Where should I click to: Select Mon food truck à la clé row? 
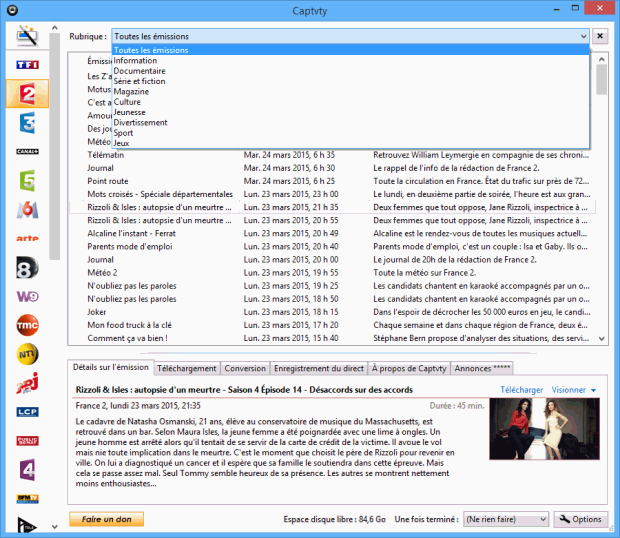(x=332, y=325)
